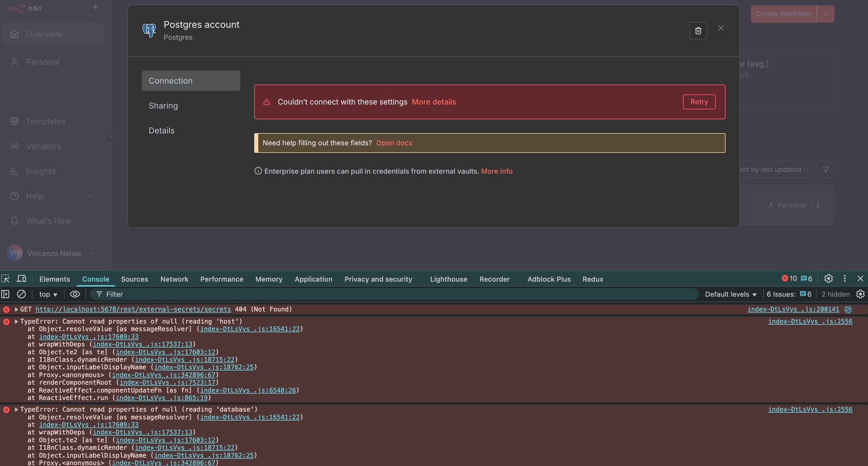Open the top JavaScript context dropdown
868x466 pixels.
tap(48, 294)
